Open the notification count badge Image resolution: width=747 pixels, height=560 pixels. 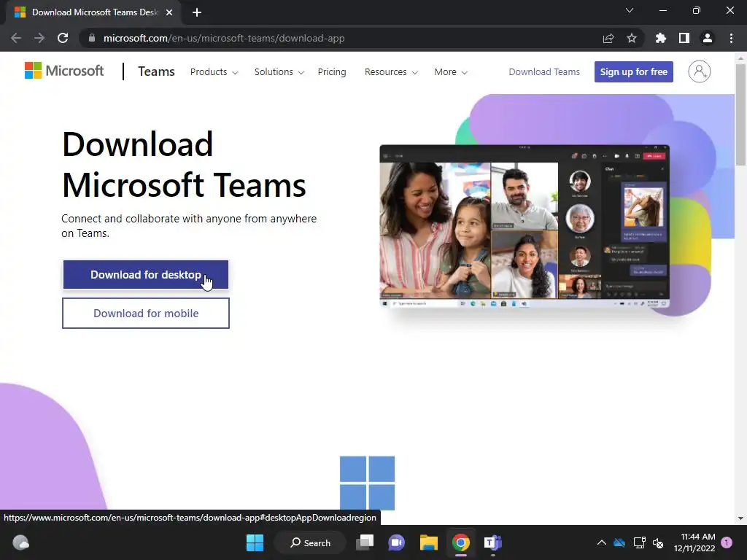point(727,542)
